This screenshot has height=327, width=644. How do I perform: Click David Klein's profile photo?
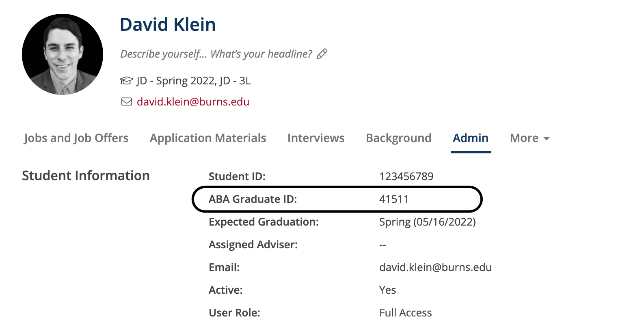[63, 54]
